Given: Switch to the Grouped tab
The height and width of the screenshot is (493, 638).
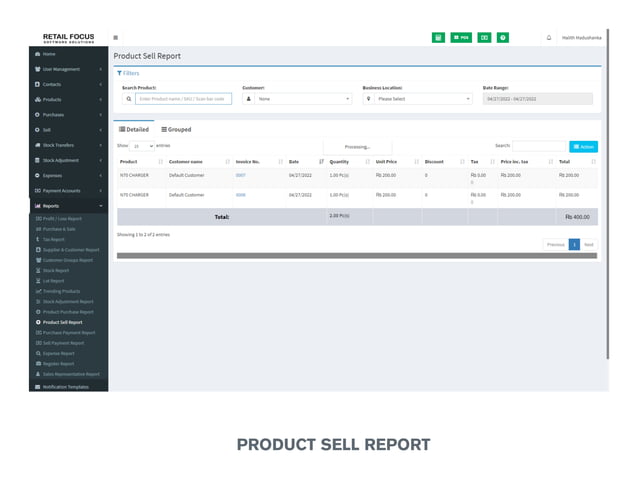Looking at the screenshot, I should click(x=176, y=129).
